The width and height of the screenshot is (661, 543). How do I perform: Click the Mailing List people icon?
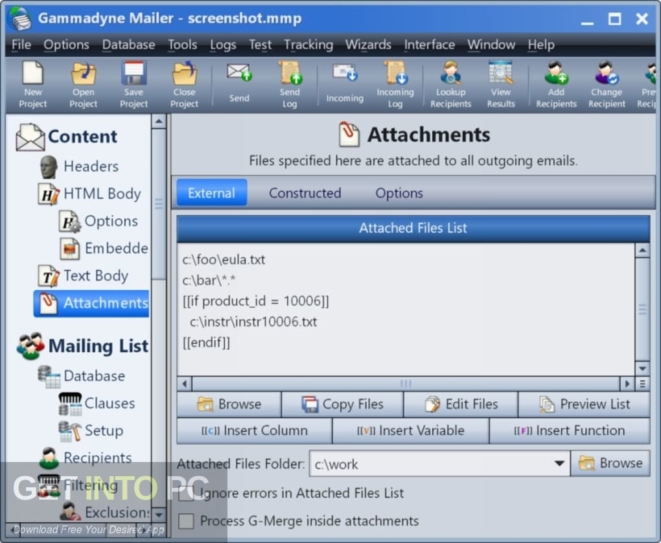point(30,346)
